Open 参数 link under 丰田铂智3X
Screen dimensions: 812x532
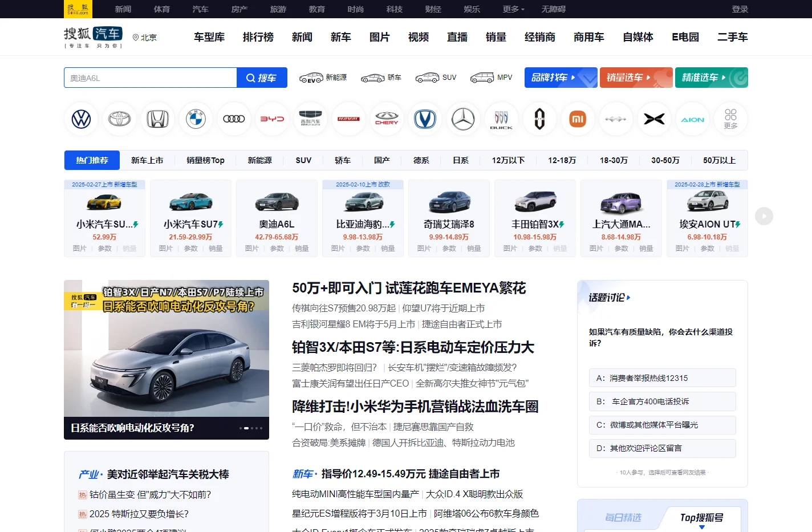coord(535,249)
